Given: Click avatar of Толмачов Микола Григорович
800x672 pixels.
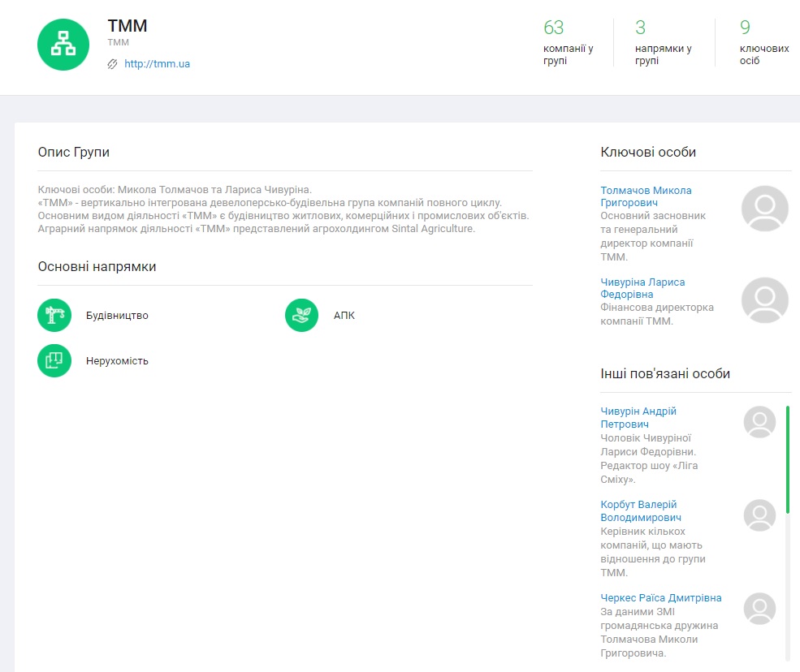Looking at the screenshot, I should [764, 209].
